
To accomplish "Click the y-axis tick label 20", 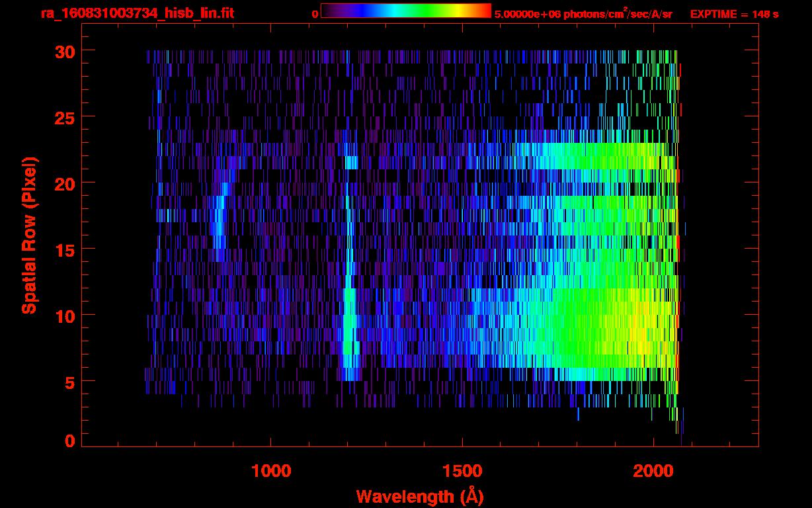I will pyautogui.click(x=65, y=183).
